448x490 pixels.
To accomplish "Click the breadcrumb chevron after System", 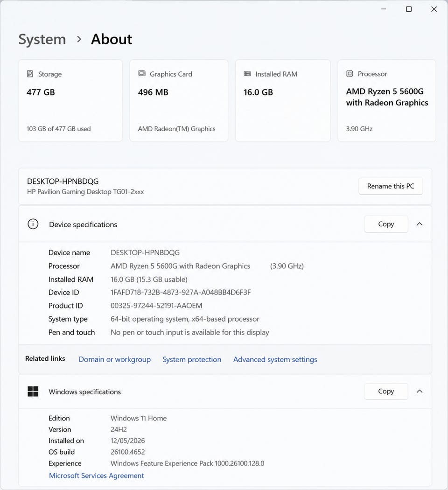I will (79, 39).
